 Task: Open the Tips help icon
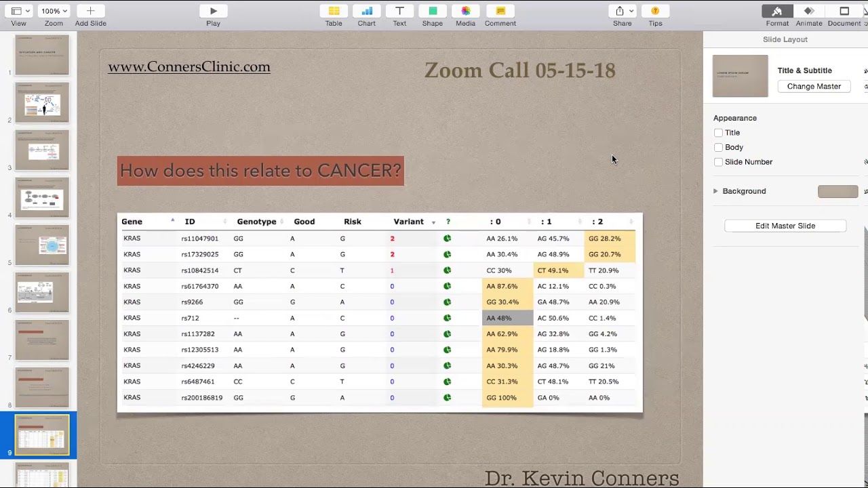[x=655, y=11]
